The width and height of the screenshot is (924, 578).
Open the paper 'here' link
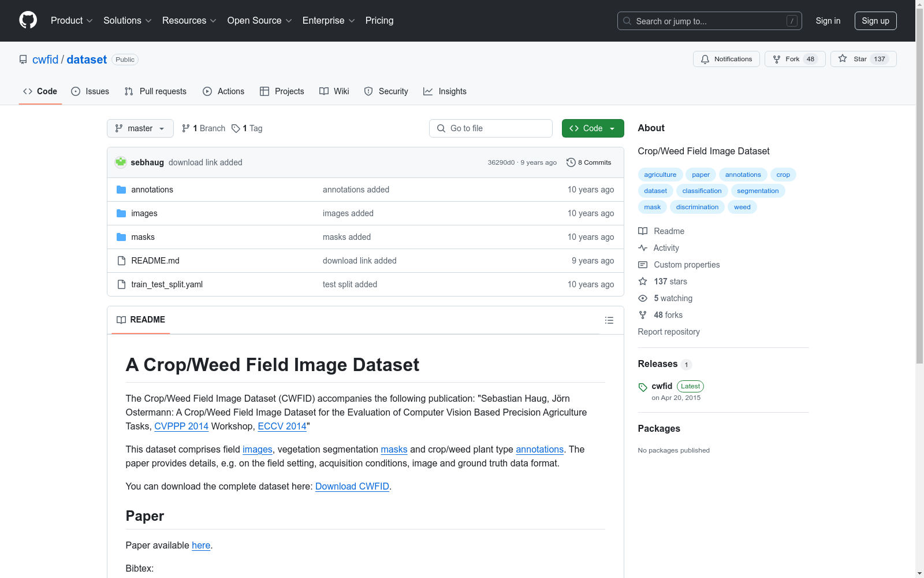201,545
